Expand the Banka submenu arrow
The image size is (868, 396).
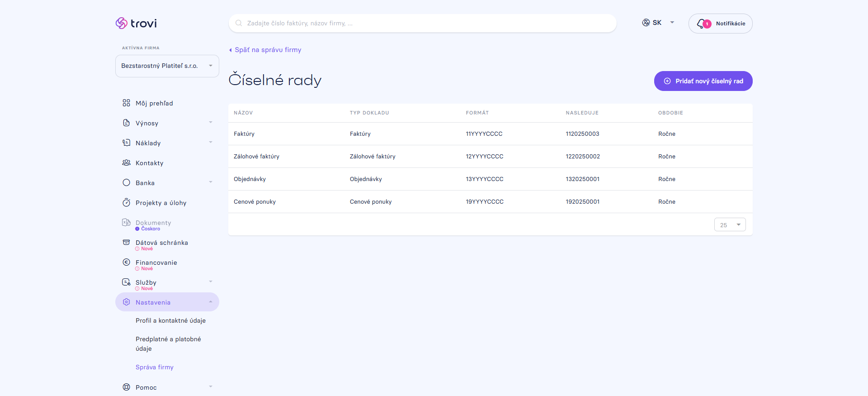211,182
